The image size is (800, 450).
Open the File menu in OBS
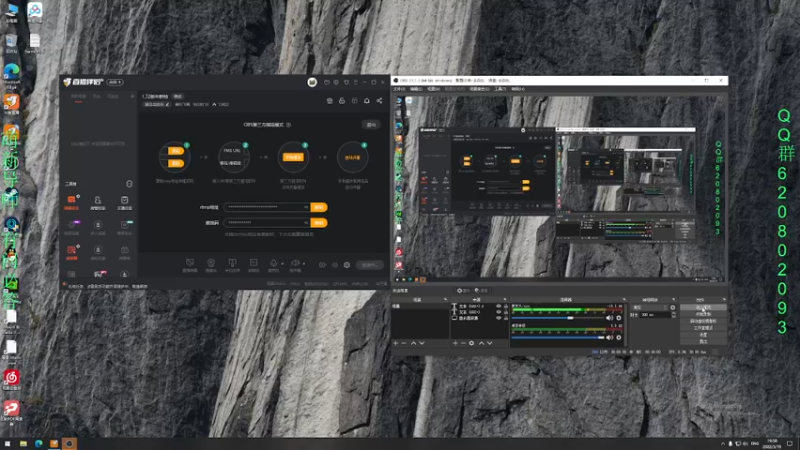click(x=398, y=89)
